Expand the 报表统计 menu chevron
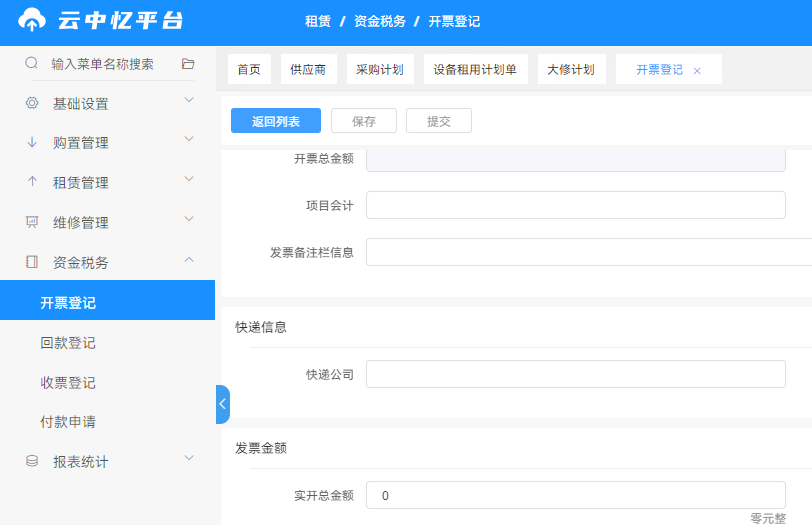 (189, 458)
